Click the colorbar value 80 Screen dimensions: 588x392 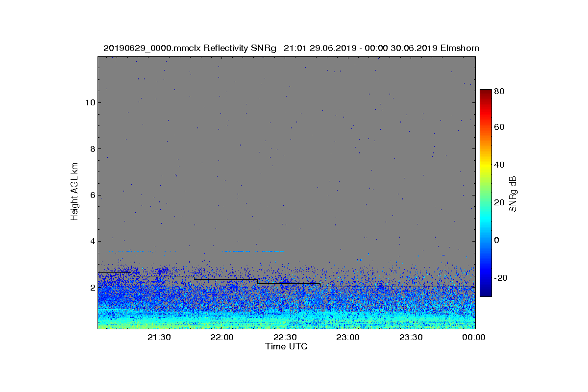[499, 91]
